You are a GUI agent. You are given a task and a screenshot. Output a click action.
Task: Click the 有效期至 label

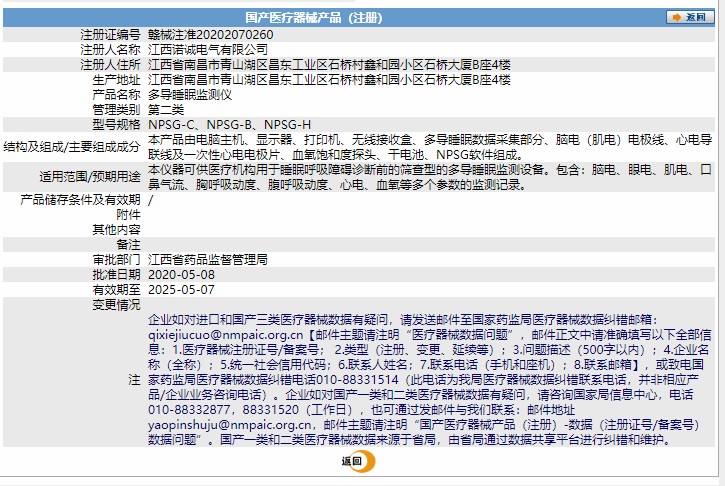[x=116, y=289]
